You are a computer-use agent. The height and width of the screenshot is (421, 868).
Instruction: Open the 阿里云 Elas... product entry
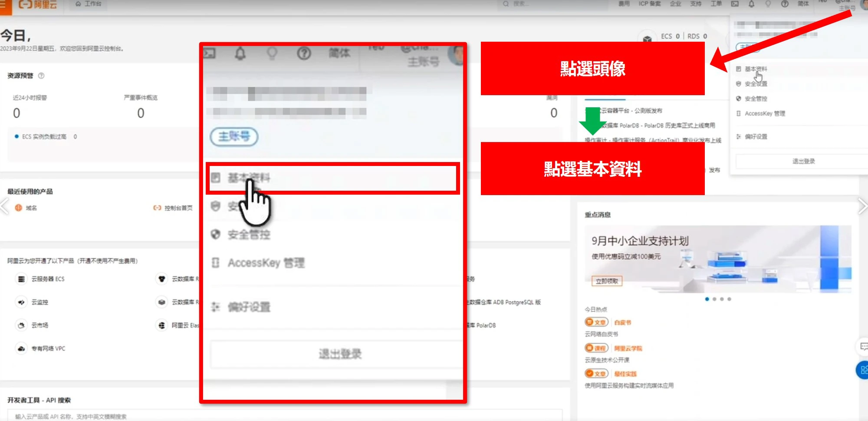click(x=185, y=325)
